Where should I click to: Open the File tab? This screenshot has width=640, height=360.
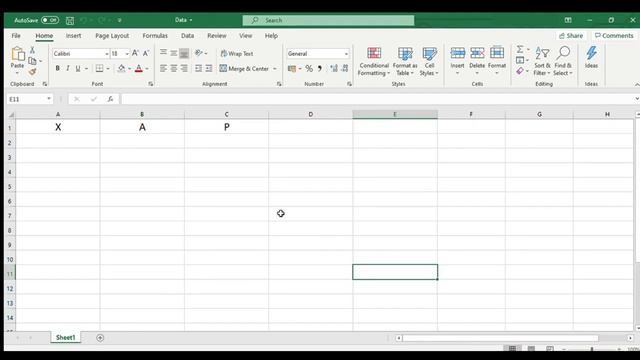pos(16,36)
